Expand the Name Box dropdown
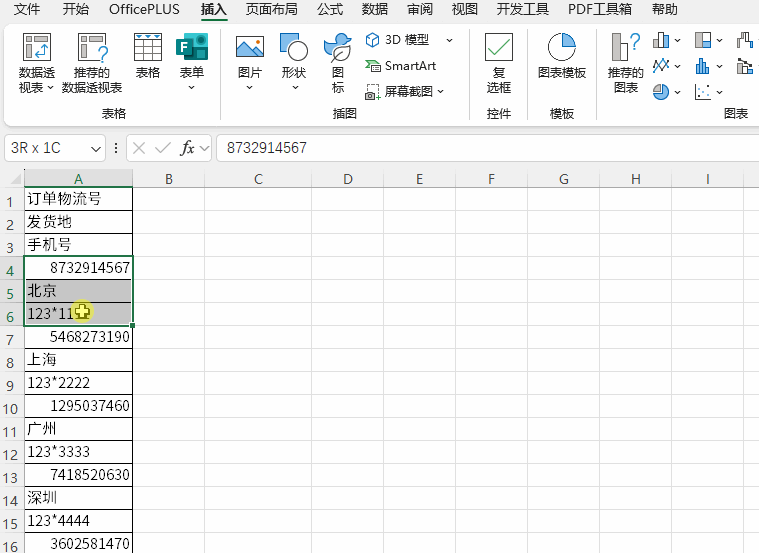Viewport: 759px width, 553px height. [96, 148]
